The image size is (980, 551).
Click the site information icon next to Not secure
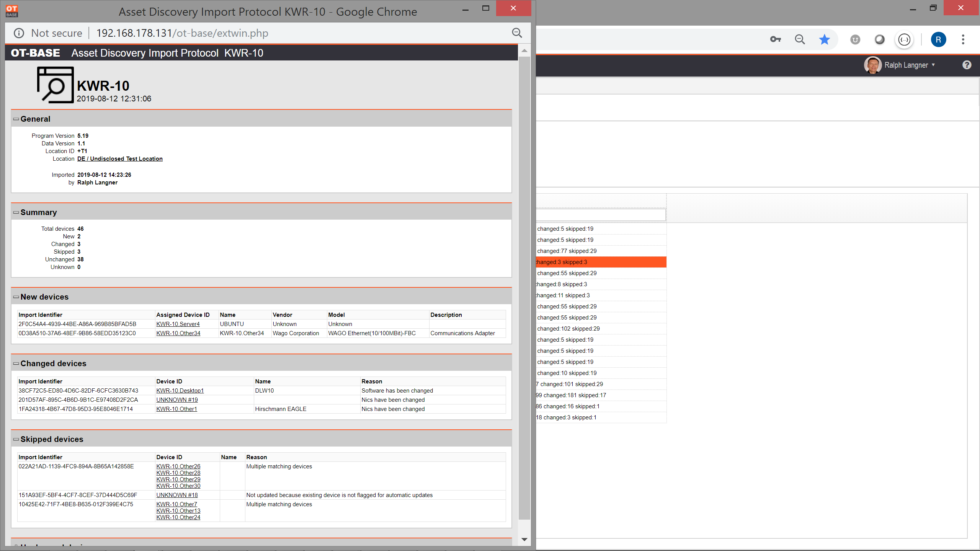tap(19, 33)
